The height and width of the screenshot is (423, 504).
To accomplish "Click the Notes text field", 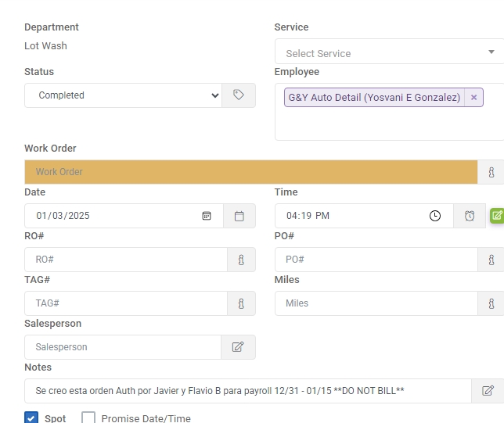I will pyautogui.click(x=247, y=391).
